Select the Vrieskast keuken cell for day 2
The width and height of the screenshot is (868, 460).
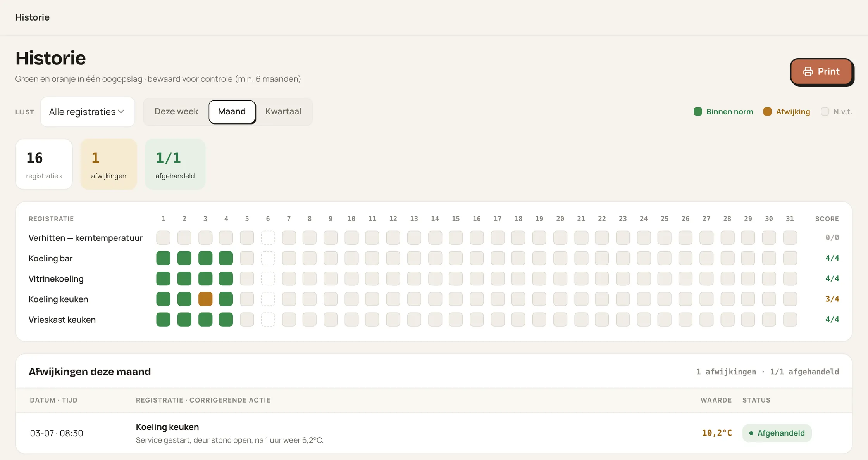click(x=184, y=320)
